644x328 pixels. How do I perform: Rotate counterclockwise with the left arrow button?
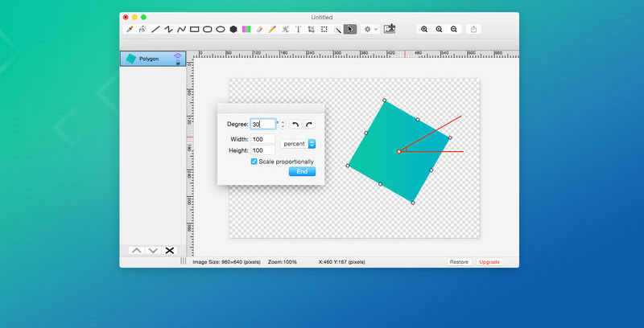click(295, 125)
